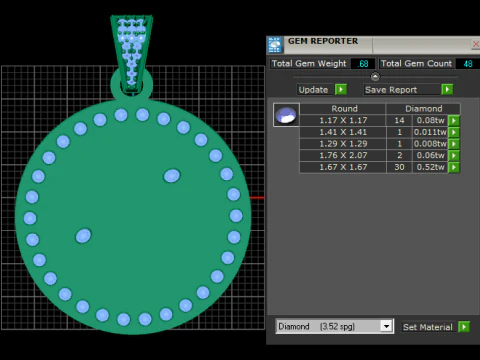Image resolution: width=480 pixels, height=360 pixels.
Task: Select upper-right oval gem inside the pendant
Action: [x=172, y=176]
